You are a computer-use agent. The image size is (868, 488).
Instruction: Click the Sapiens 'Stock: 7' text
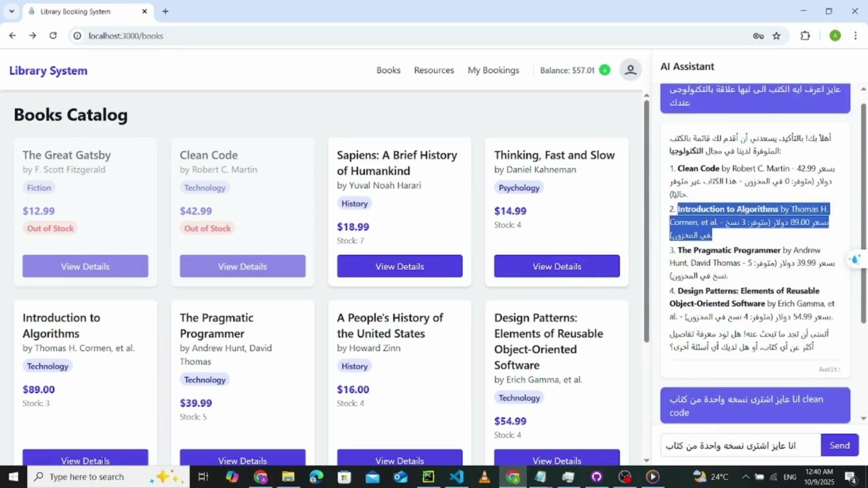point(351,241)
